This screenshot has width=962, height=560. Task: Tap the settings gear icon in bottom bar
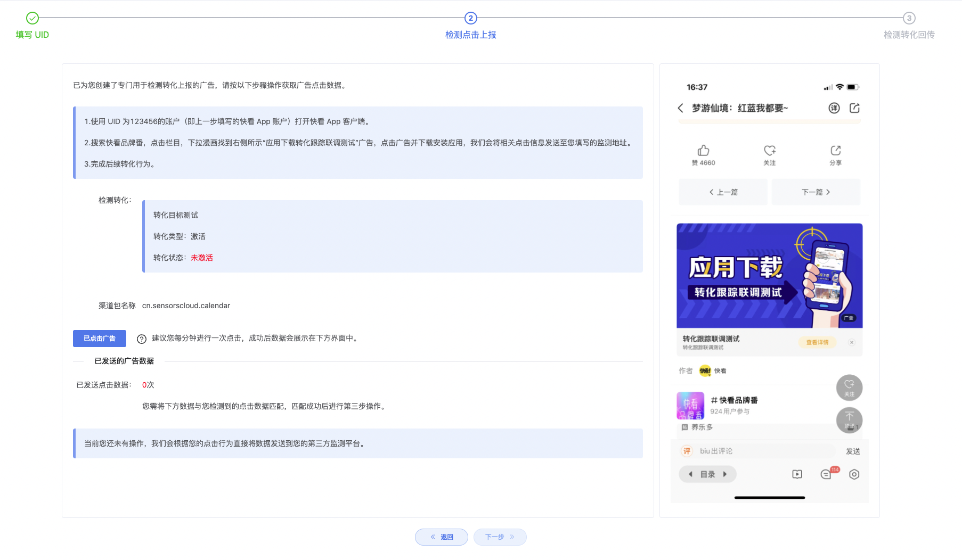854,474
